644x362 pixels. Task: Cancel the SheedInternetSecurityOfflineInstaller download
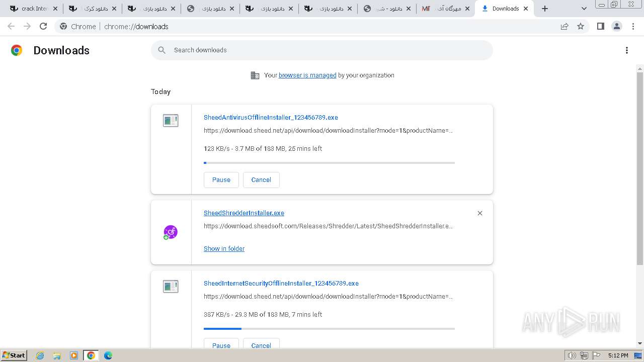(x=261, y=344)
